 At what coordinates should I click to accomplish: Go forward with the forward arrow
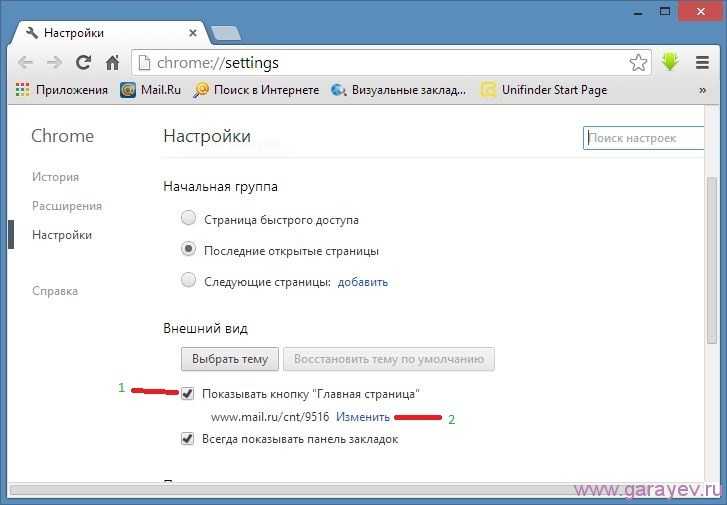tap(55, 62)
